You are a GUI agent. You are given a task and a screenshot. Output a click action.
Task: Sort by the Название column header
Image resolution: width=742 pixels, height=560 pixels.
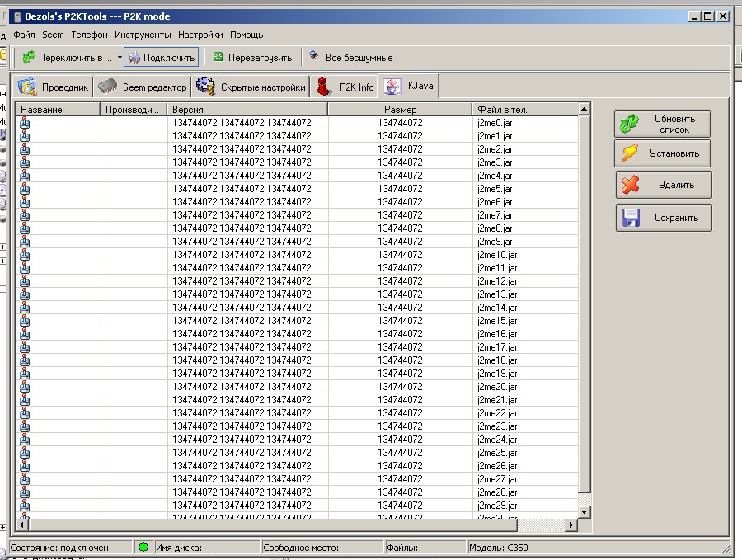pyautogui.click(x=59, y=110)
